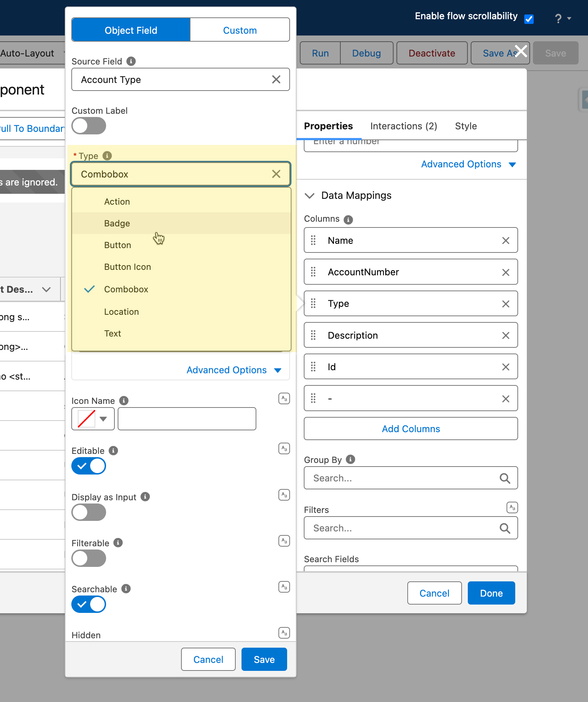Click the drag handle on Description column
588x702 pixels.
pyautogui.click(x=314, y=335)
